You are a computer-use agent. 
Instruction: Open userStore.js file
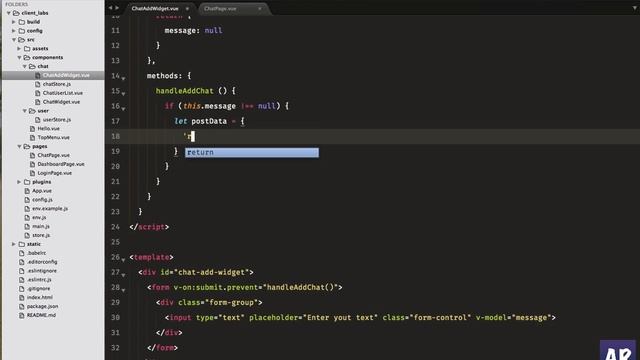[57, 120]
